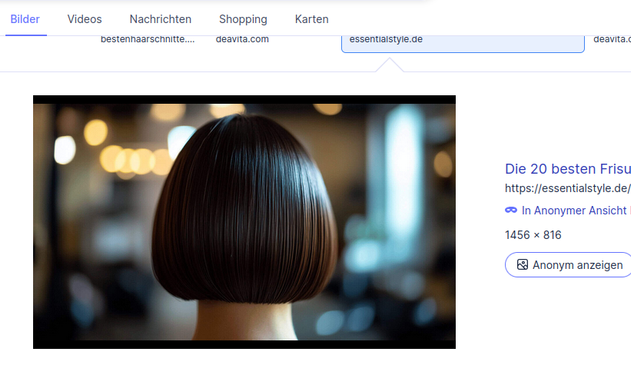Screen dimensions: 631x365
Task: Open the Videos tab
Action: [x=85, y=19]
